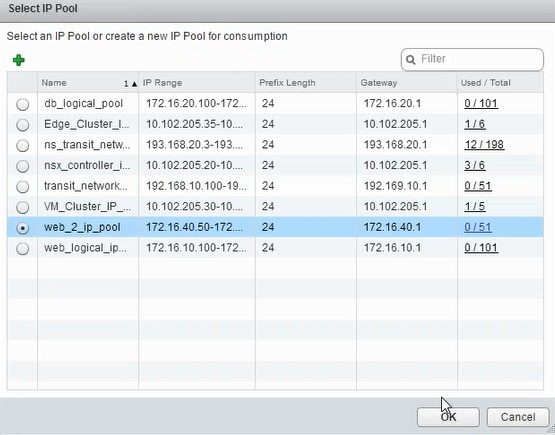Viewport: 555px width, 435px height.
Task: Select the db_logical_pool radio button
Action: [x=23, y=104]
